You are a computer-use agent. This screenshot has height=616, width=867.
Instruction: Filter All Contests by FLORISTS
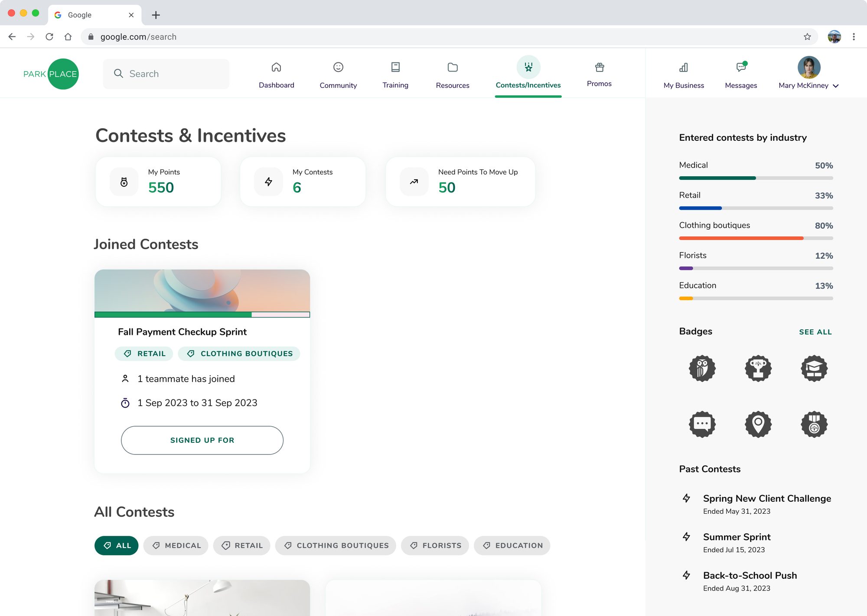click(435, 545)
